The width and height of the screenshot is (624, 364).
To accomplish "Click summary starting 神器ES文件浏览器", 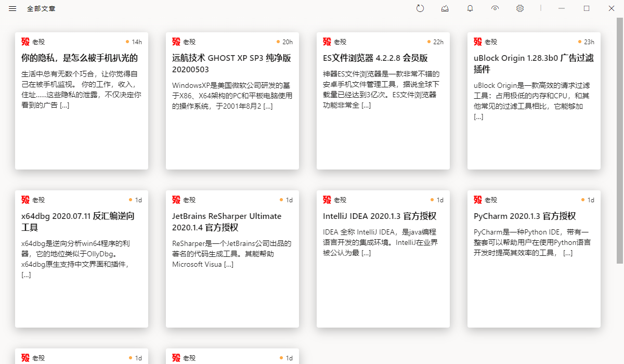I will (382, 90).
